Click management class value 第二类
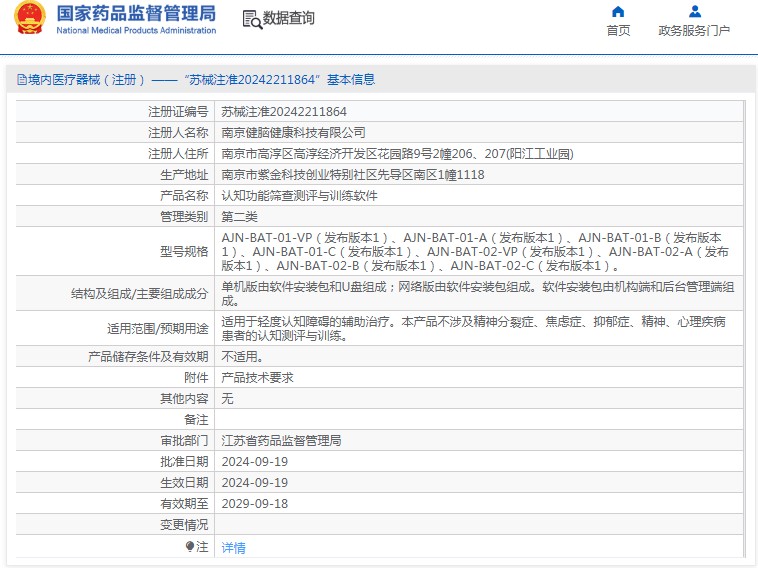Screen dimensions: 758x568 [239, 217]
